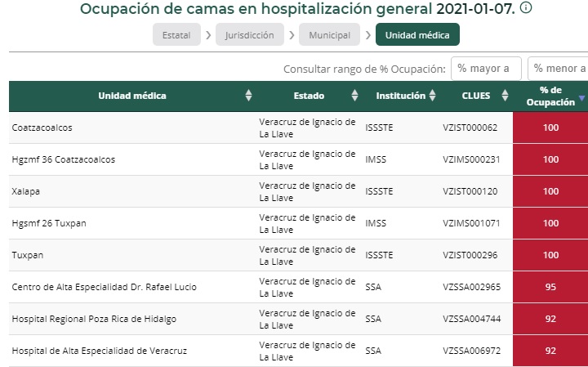Open the Municipal breadcrumb tab
The image size is (588, 367).
[329, 35]
